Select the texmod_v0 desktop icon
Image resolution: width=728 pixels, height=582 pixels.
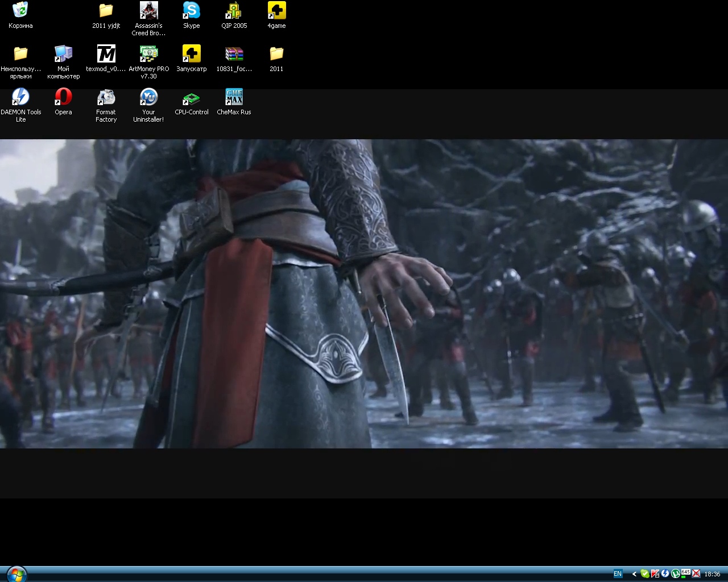click(106, 59)
